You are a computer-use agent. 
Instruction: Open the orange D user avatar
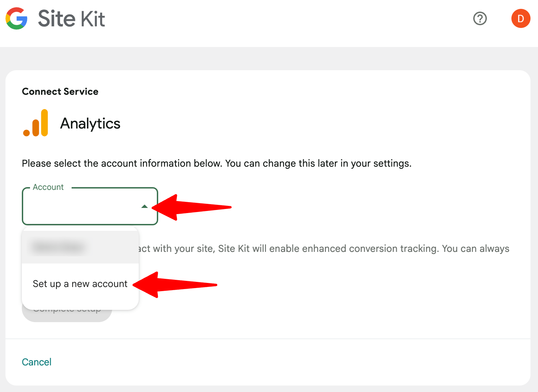[521, 18]
